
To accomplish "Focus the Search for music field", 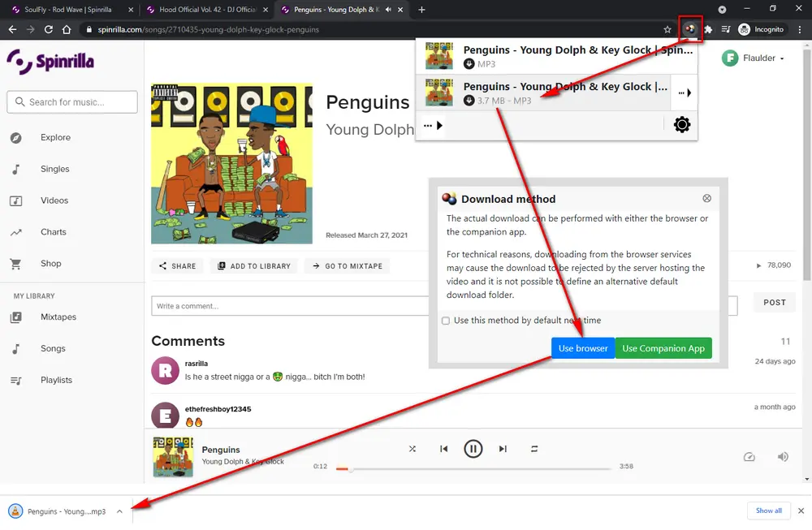I will [x=72, y=102].
